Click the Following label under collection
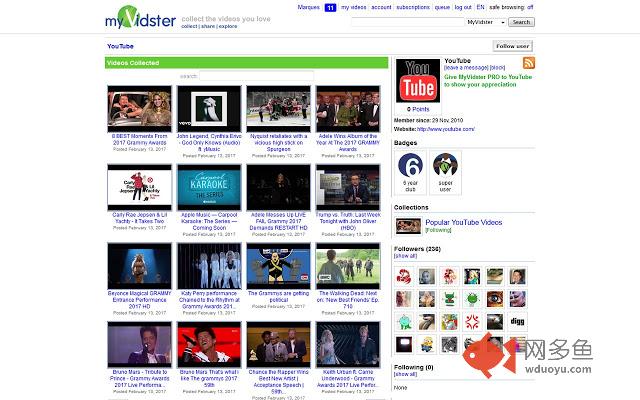 click(x=438, y=230)
